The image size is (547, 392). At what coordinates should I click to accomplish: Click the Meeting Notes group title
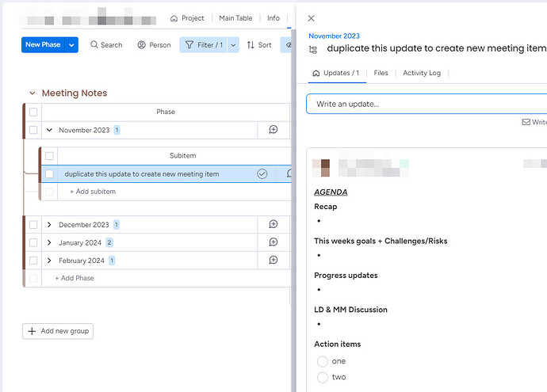click(x=75, y=93)
